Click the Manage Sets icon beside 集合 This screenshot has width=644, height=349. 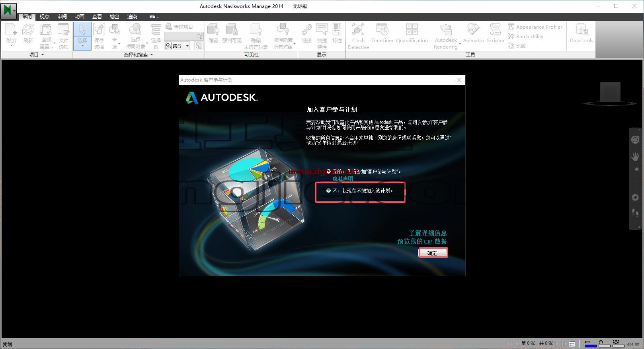click(199, 46)
